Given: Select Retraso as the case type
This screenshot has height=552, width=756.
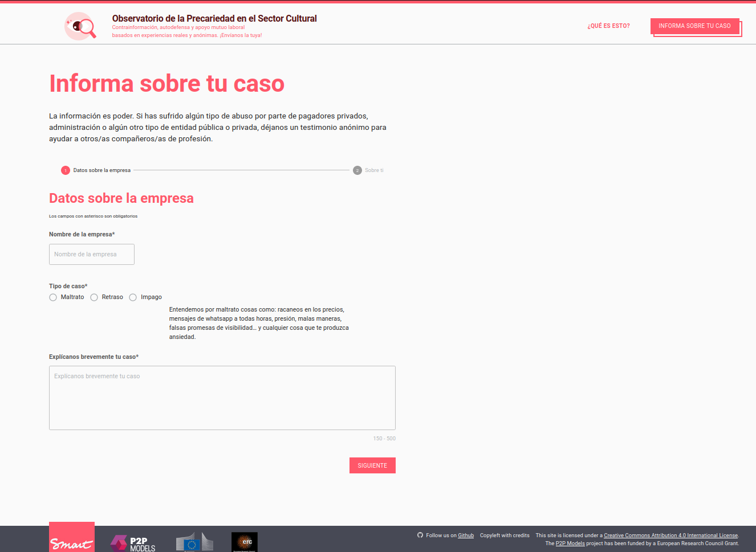Looking at the screenshot, I should point(94,297).
